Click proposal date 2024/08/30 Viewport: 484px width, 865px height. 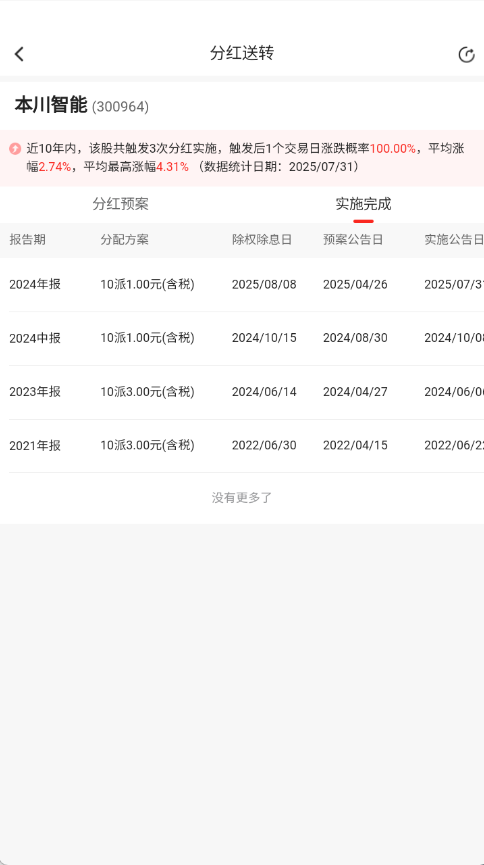(x=355, y=338)
